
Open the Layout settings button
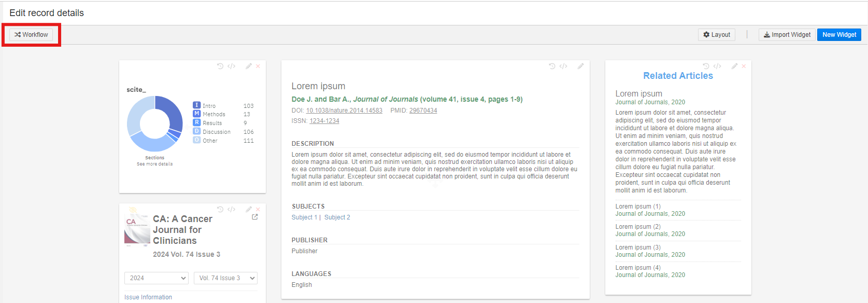click(x=716, y=35)
